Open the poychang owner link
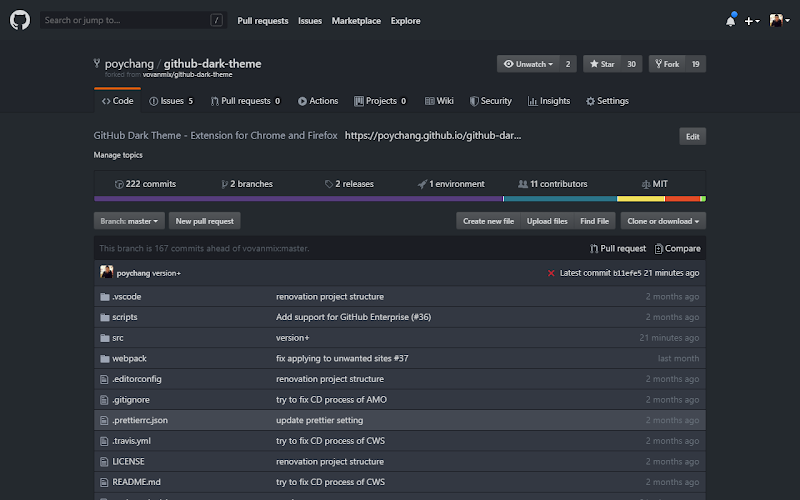The image size is (800, 500). [x=129, y=64]
